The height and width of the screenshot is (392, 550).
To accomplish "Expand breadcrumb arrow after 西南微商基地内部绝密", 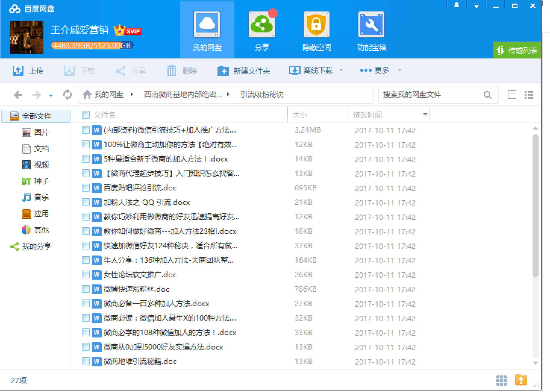I will [228, 95].
